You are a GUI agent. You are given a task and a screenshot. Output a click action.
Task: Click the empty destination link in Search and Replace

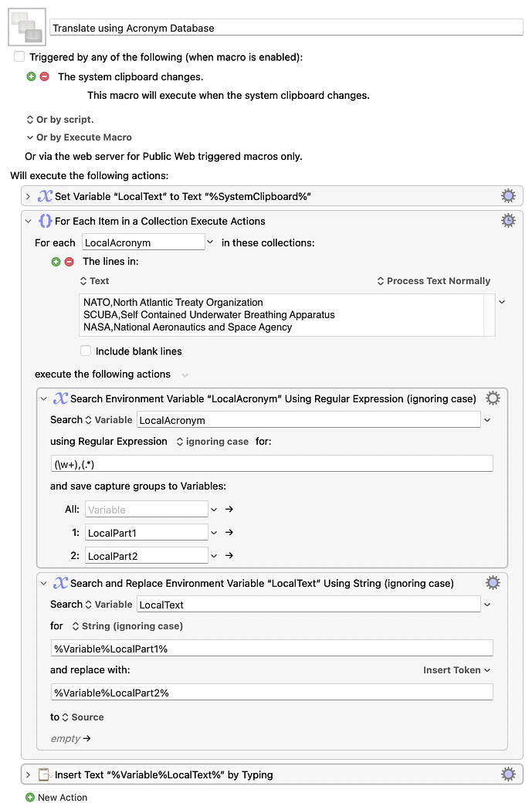pos(67,738)
